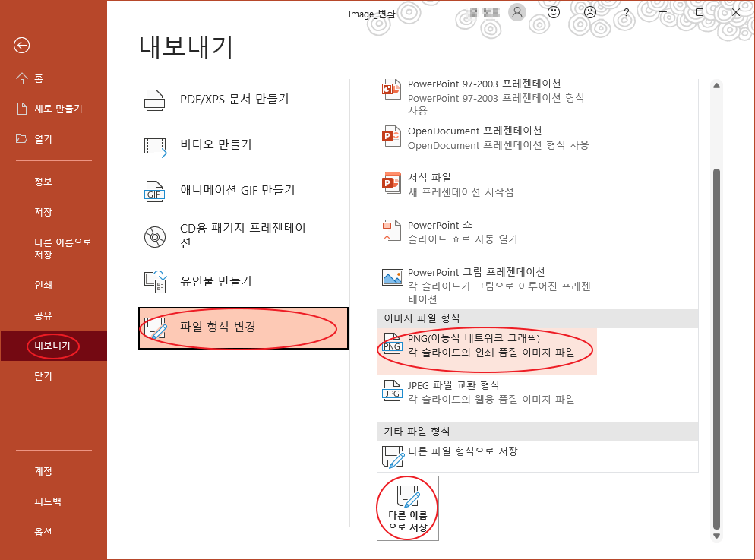
Task: Select 'PNG(이동식 네트워크 그래픽)' text
Action: point(474,338)
